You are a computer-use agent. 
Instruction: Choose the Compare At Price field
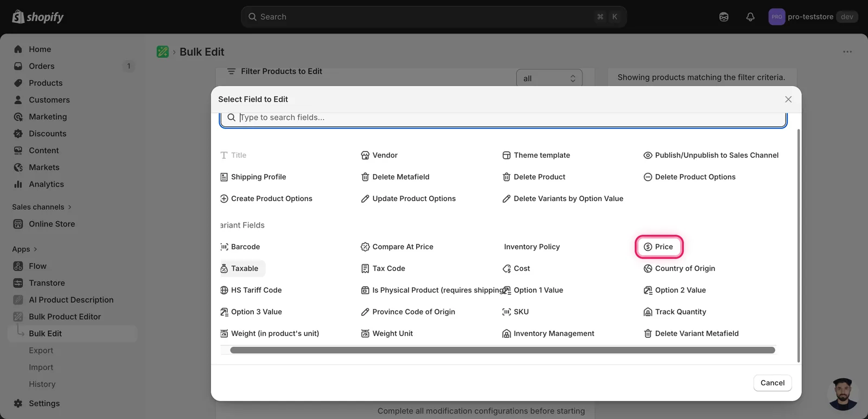click(x=397, y=247)
